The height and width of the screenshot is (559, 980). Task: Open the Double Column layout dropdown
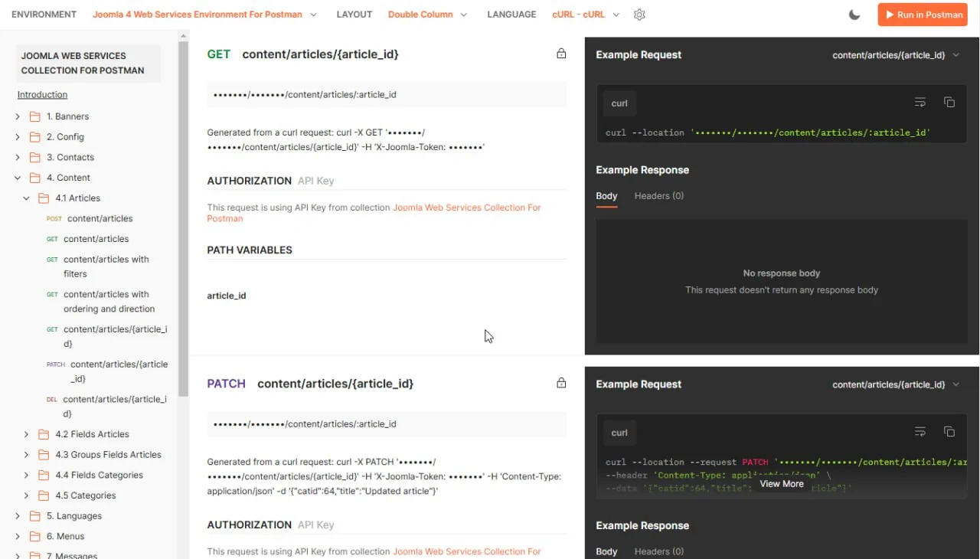click(427, 15)
